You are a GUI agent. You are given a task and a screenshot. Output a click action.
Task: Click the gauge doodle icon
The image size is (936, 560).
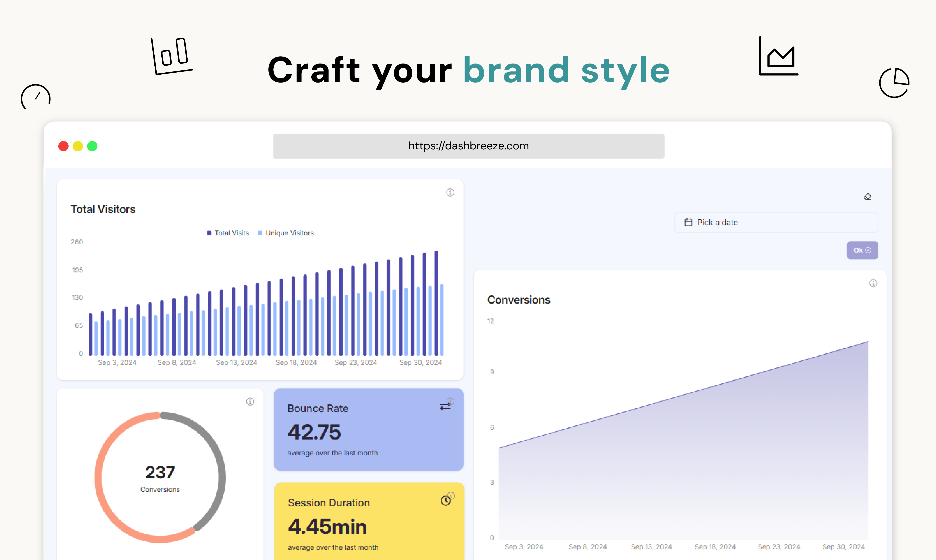coord(36,97)
